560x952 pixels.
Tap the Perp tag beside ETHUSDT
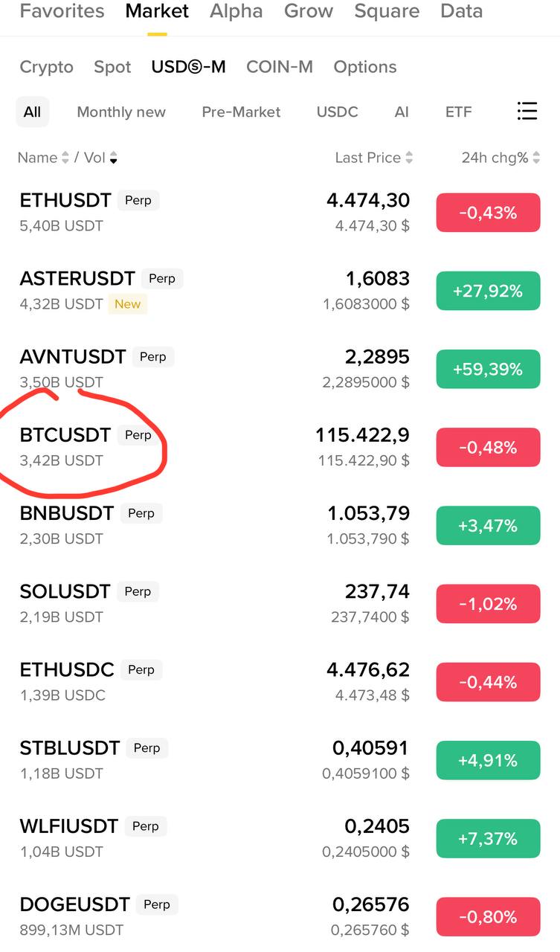138,200
